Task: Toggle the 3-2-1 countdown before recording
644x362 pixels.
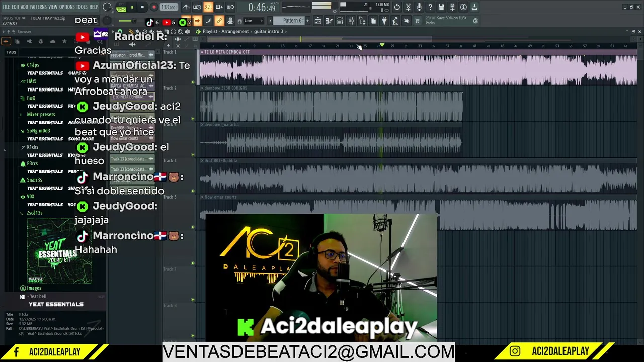Action: pyautogui.click(x=208, y=7)
